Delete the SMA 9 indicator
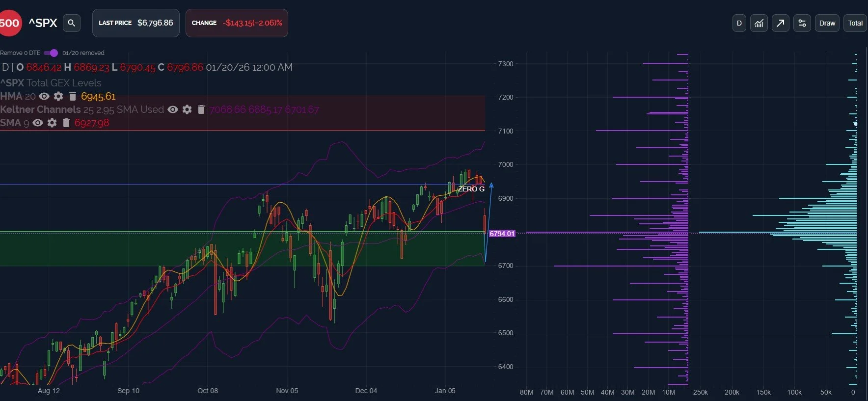This screenshot has width=868, height=401. click(x=66, y=123)
